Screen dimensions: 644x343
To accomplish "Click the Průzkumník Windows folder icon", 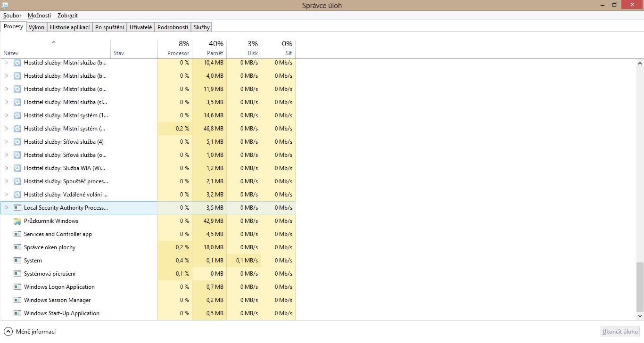I will (17, 221).
